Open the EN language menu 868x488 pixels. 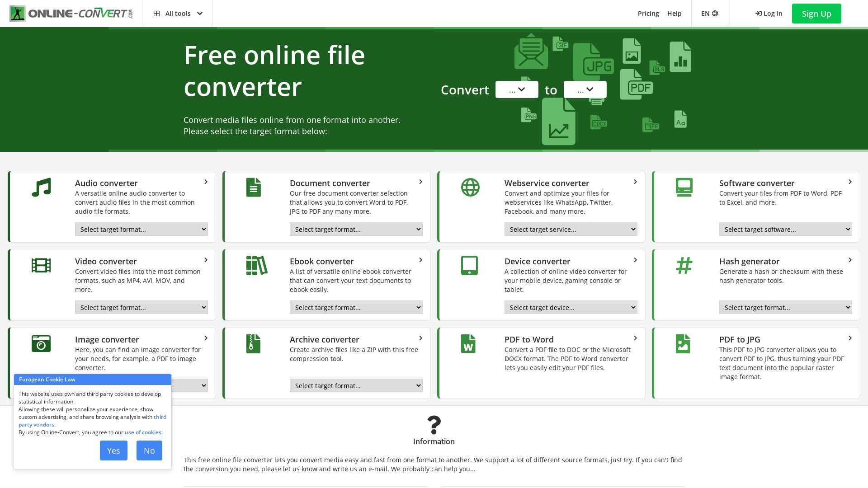709,13
